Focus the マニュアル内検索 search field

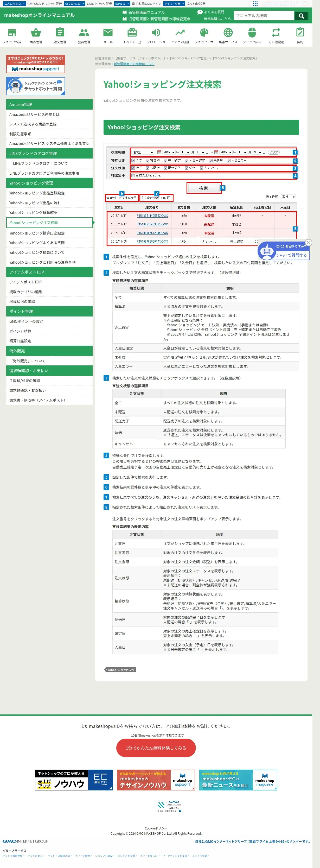click(264, 16)
